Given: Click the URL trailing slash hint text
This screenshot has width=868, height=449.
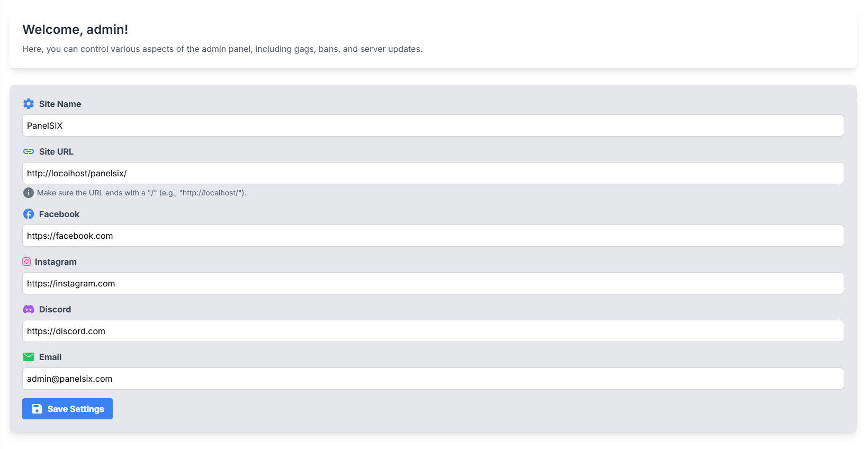Looking at the screenshot, I should point(142,193).
